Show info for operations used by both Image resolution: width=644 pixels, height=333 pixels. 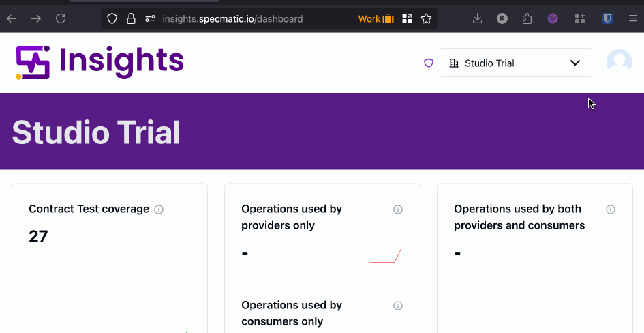coord(611,209)
